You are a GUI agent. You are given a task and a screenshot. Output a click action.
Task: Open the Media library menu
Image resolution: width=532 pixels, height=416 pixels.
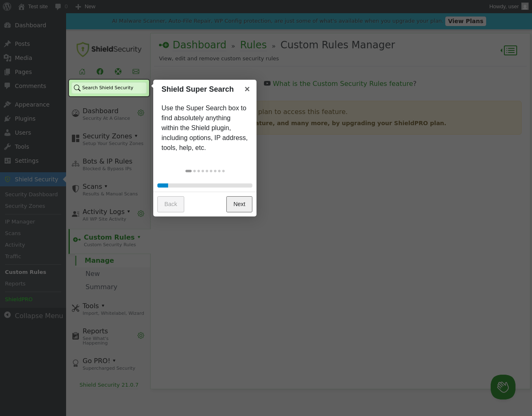(x=33, y=58)
